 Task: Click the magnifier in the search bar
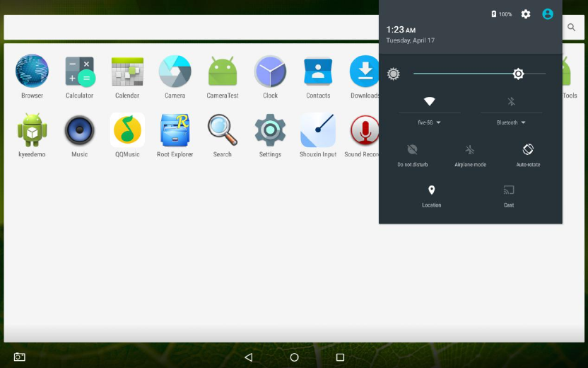571,27
